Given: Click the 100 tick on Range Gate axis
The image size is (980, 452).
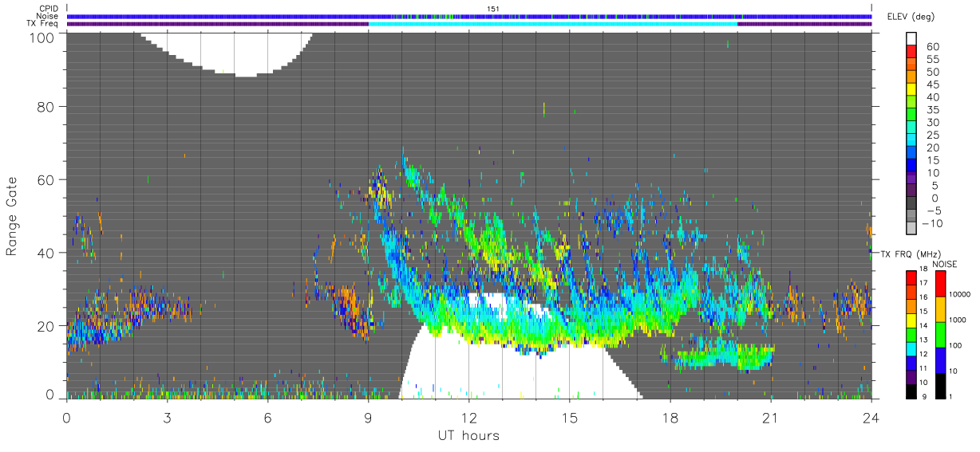Looking at the screenshot, I should [42, 37].
